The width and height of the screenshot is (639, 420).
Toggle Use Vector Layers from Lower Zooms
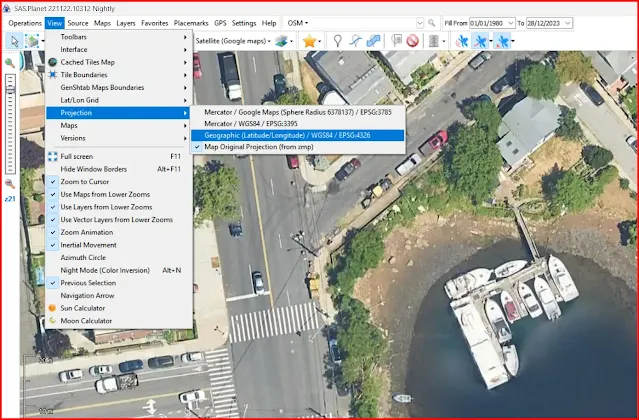pos(118,220)
